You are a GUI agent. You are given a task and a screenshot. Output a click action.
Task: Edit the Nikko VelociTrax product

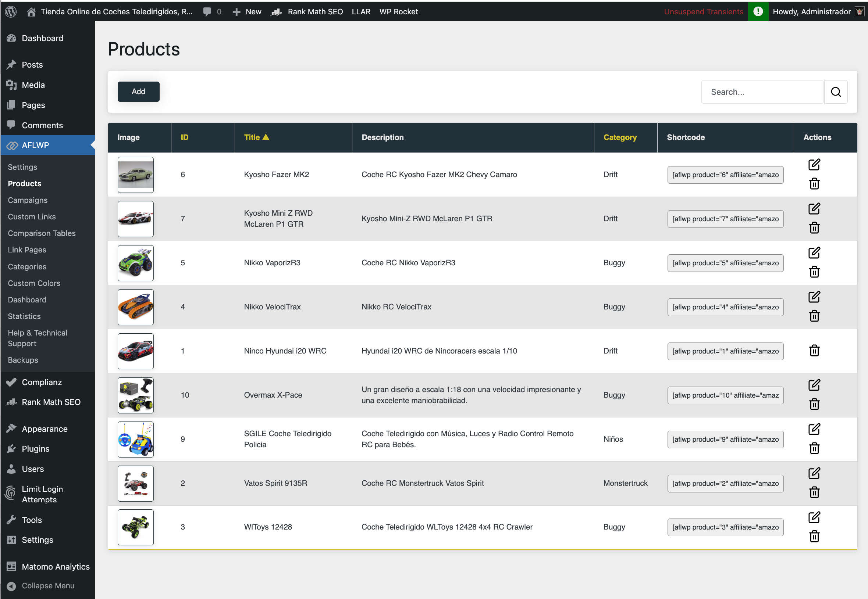pyautogui.click(x=814, y=297)
